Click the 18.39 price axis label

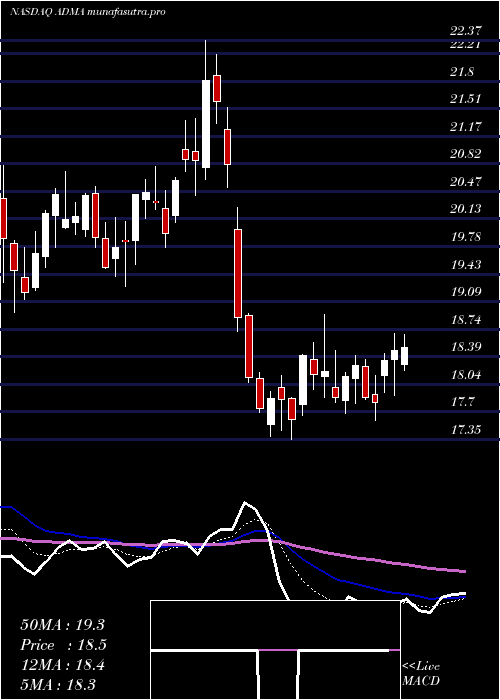point(466,347)
